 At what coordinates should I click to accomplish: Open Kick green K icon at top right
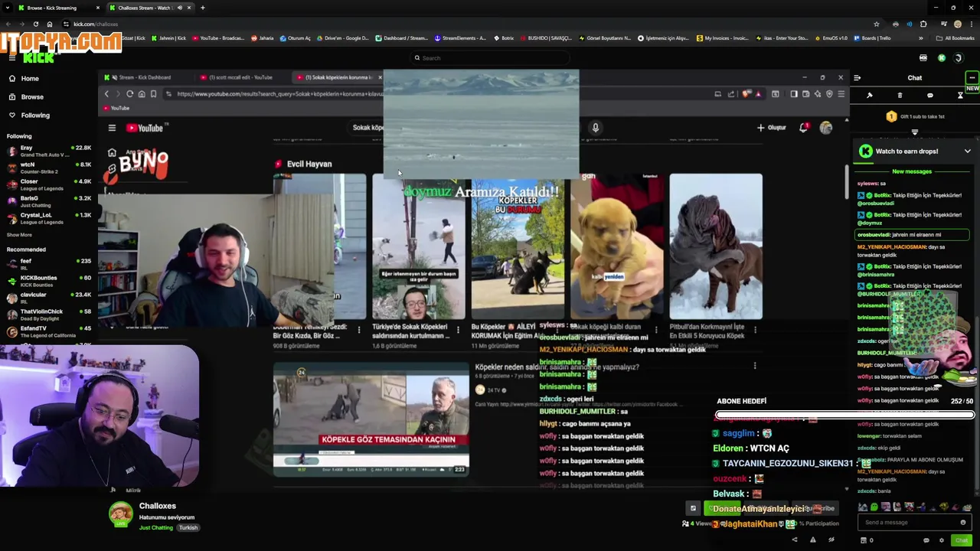942,57
